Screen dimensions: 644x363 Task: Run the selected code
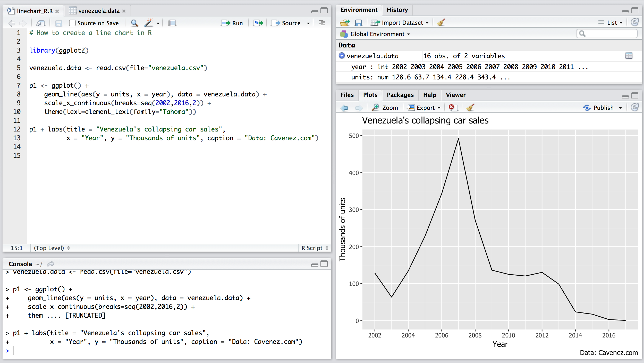[x=232, y=23]
